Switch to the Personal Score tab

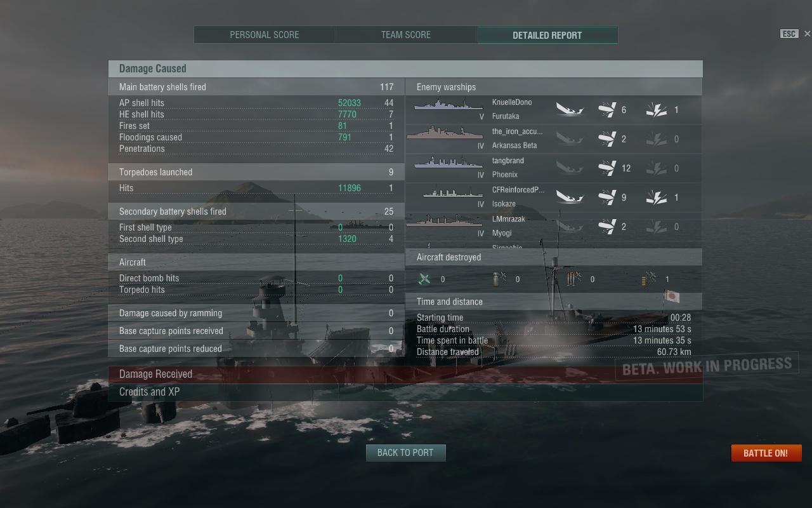tap(265, 35)
